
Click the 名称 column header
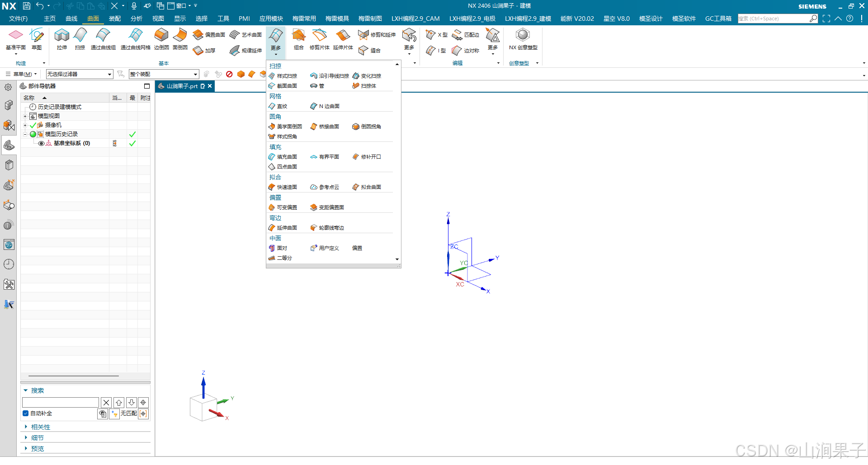(x=65, y=98)
